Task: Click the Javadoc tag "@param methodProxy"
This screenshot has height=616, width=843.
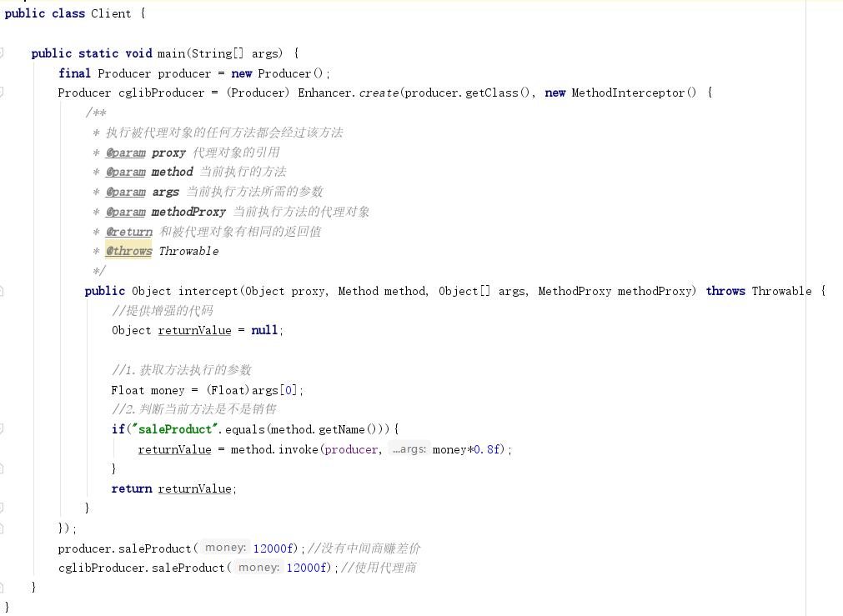Action: 166,212
